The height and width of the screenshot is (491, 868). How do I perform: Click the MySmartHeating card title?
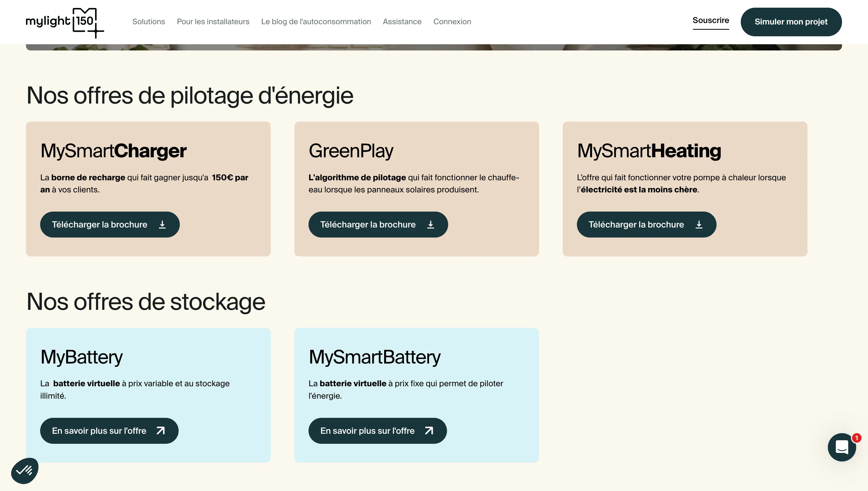[649, 151]
